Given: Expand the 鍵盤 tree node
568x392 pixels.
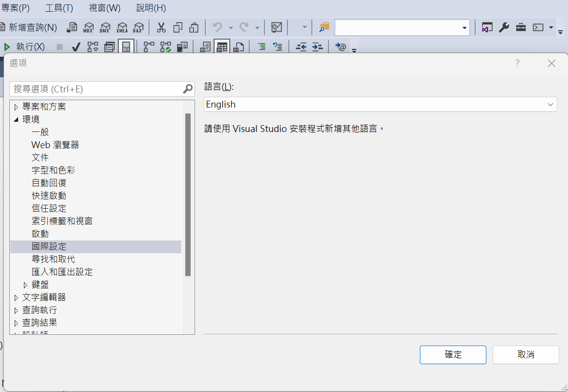Looking at the screenshot, I should [25, 285].
